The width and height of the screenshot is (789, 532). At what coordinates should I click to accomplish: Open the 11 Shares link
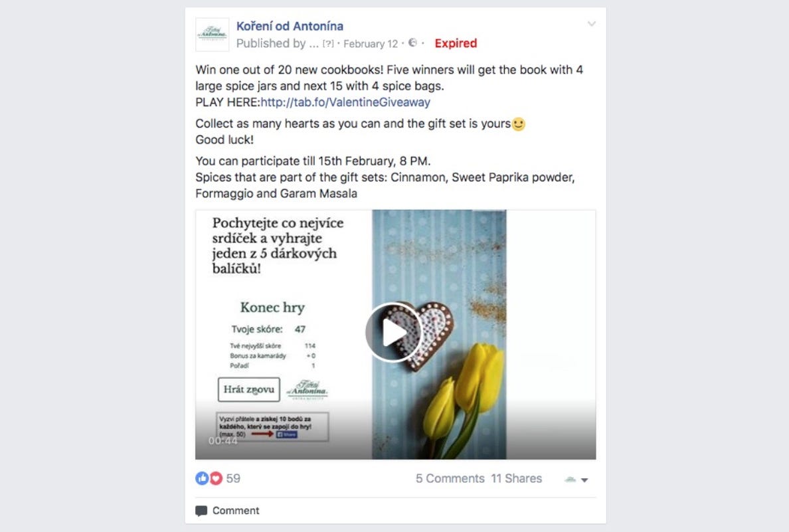coord(517,479)
